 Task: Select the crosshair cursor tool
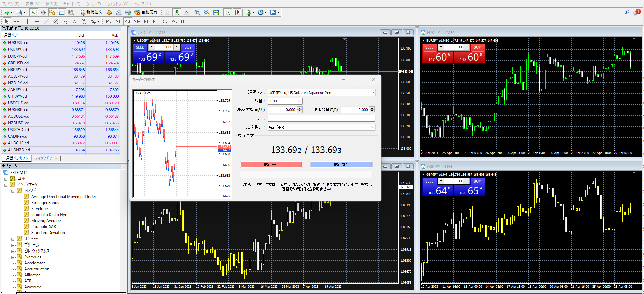coord(16,21)
